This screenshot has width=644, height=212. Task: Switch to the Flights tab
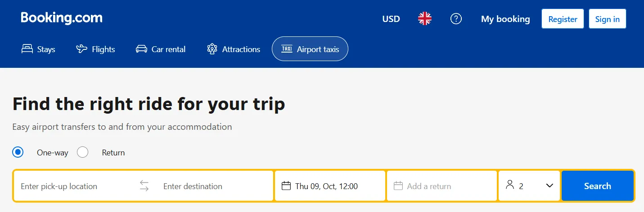tap(95, 49)
